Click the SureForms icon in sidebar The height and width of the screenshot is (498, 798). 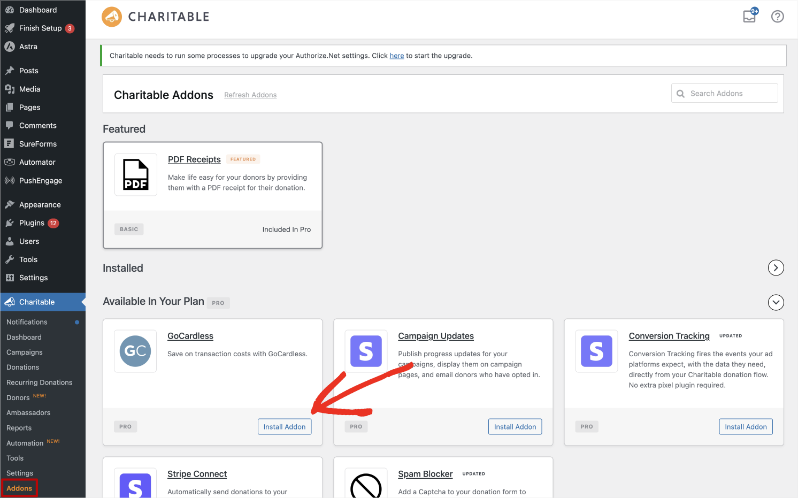pyautogui.click(x=9, y=143)
